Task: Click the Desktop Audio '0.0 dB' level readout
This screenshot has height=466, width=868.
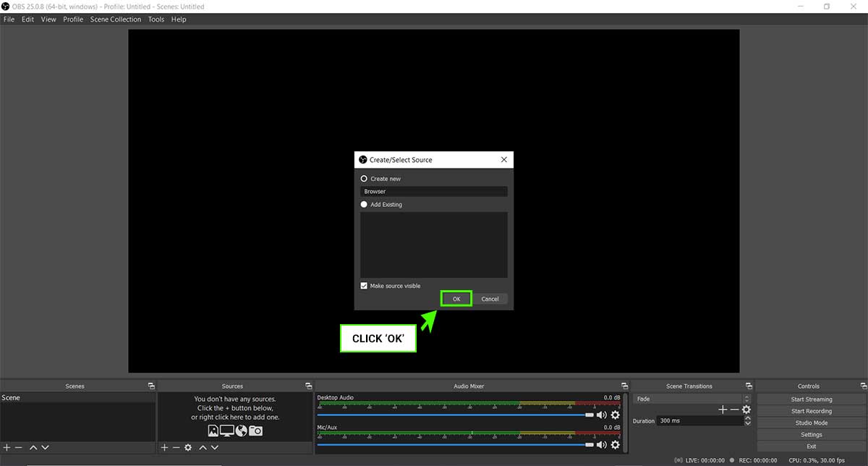Action: click(x=612, y=398)
